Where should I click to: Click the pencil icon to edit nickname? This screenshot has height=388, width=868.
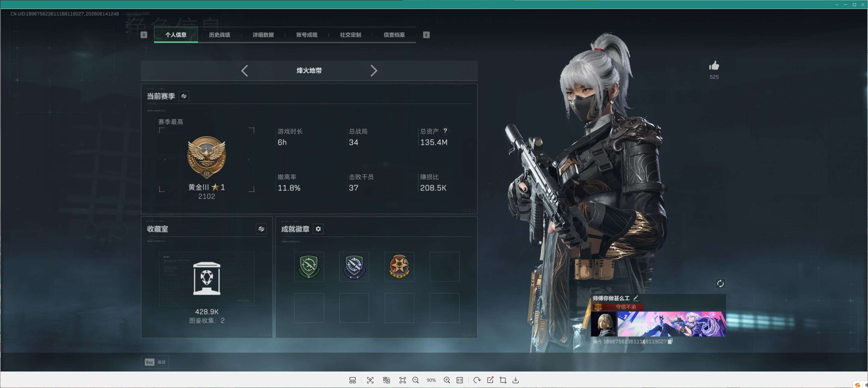[x=636, y=298]
